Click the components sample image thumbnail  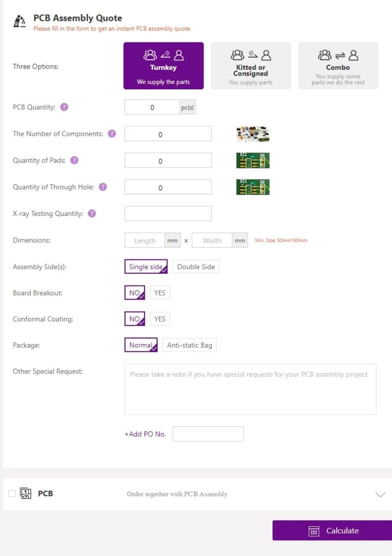tap(253, 134)
